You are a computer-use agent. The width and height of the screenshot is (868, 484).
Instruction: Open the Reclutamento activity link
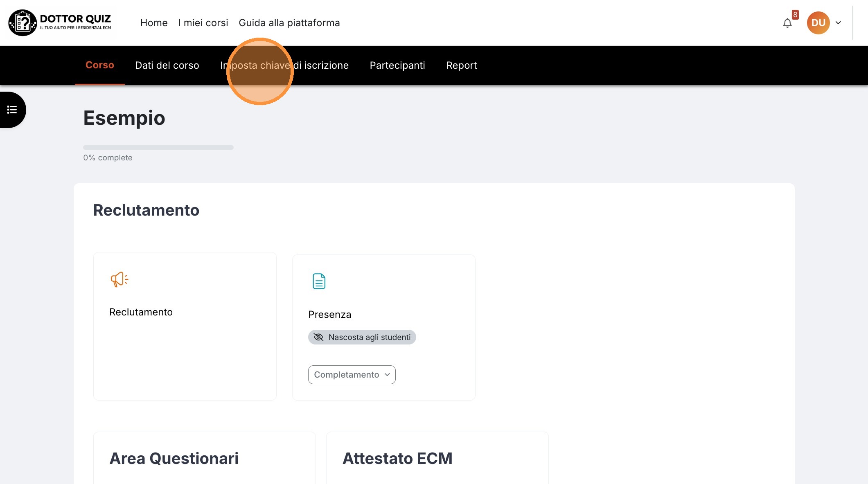coord(141,312)
